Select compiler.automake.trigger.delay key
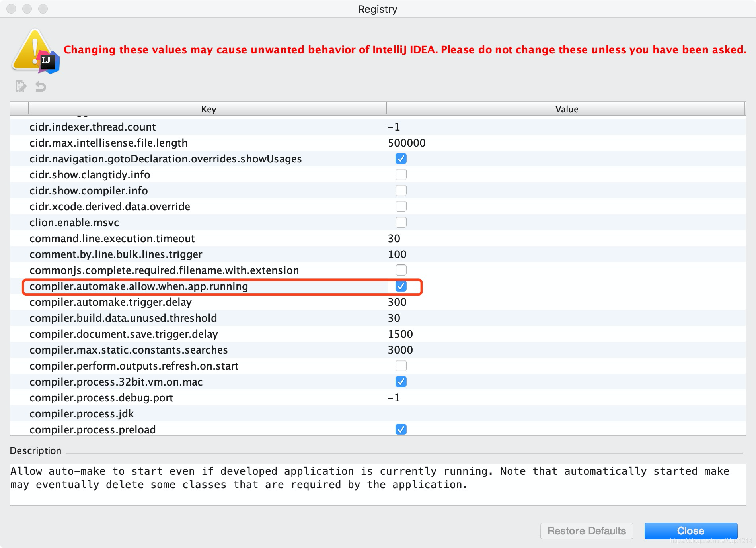756x548 pixels. click(x=111, y=302)
